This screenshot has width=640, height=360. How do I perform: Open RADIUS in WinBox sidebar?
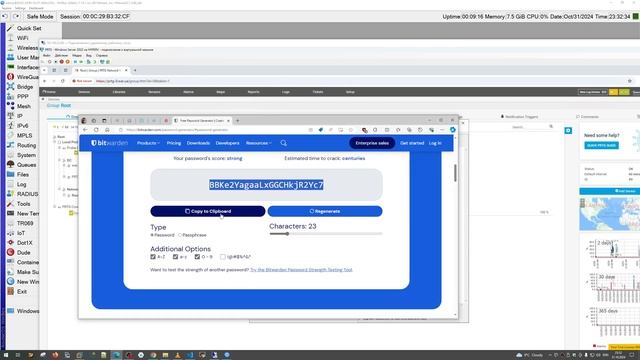pyautogui.click(x=23, y=194)
